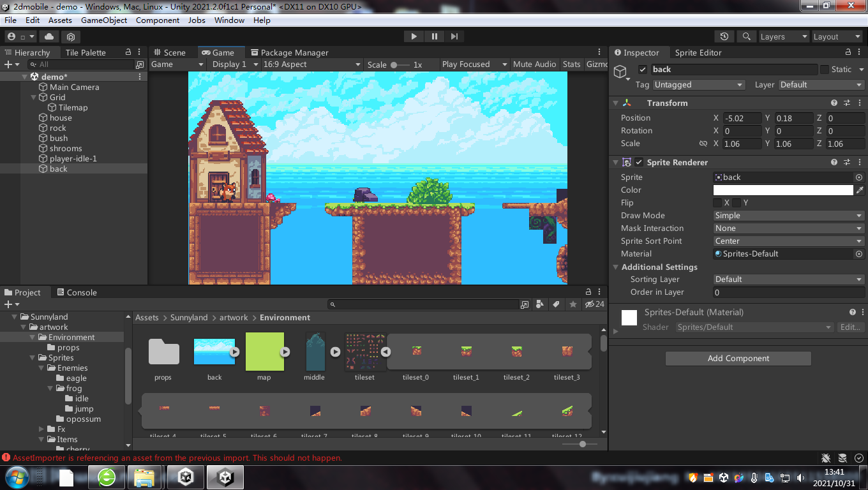Open the Layer Default dropdown in the Inspector

coord(821,85)
